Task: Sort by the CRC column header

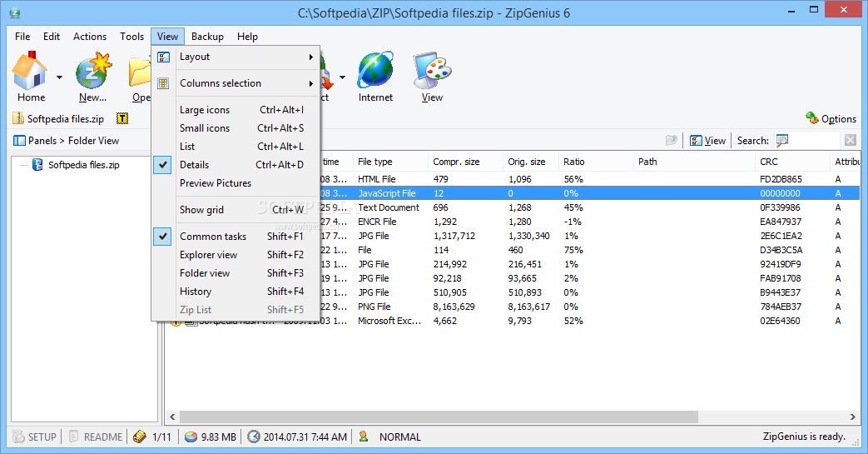Action: [792, 162]
